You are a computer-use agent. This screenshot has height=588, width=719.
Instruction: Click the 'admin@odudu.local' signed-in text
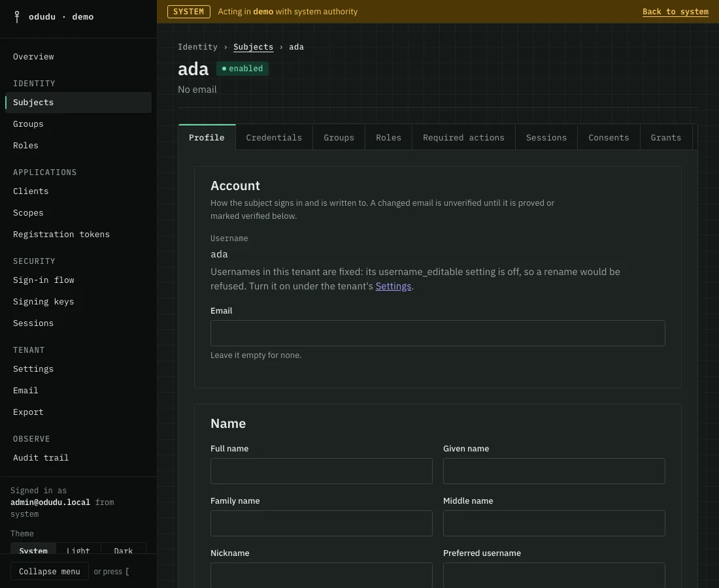click(50, 502)
